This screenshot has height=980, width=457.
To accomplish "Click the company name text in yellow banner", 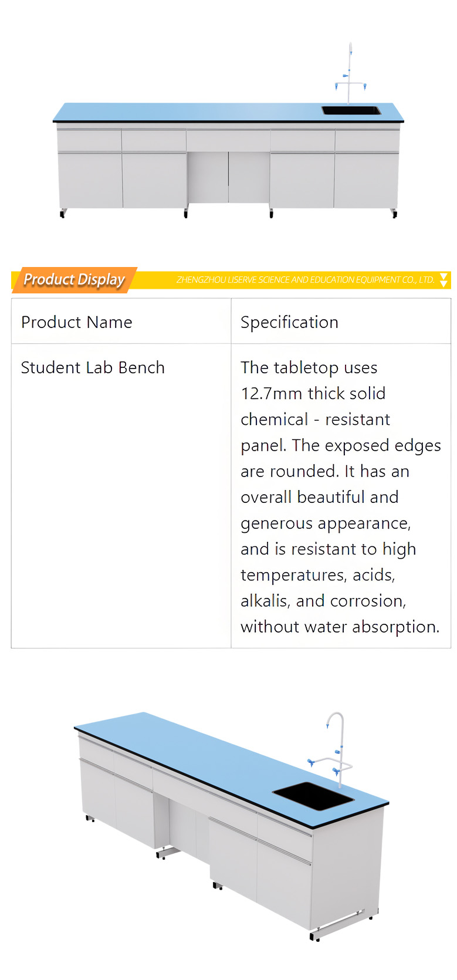I will click(305, 280).
